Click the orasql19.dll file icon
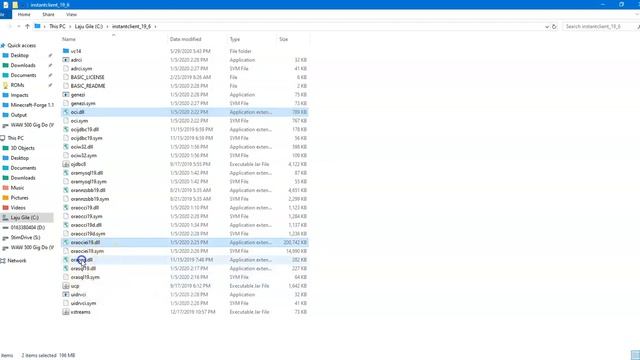This screenshot has width=640, height=360. point(66,268)
